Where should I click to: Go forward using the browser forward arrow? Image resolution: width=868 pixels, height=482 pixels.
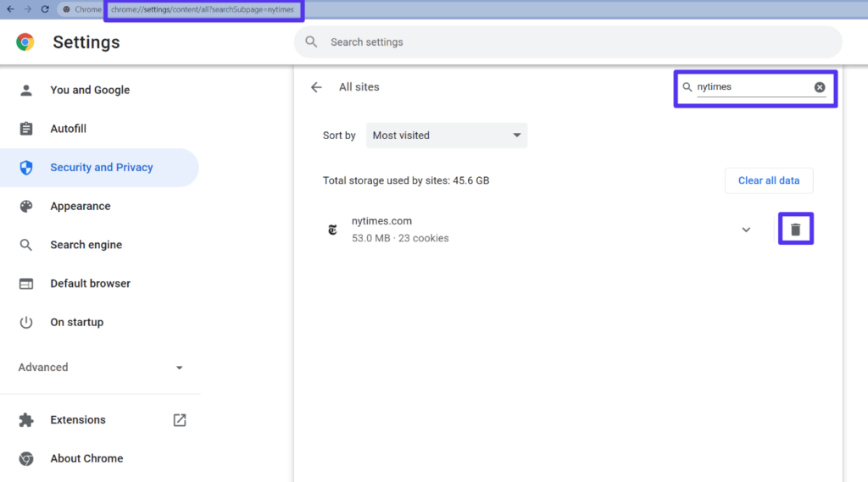[x=27, y=9]
